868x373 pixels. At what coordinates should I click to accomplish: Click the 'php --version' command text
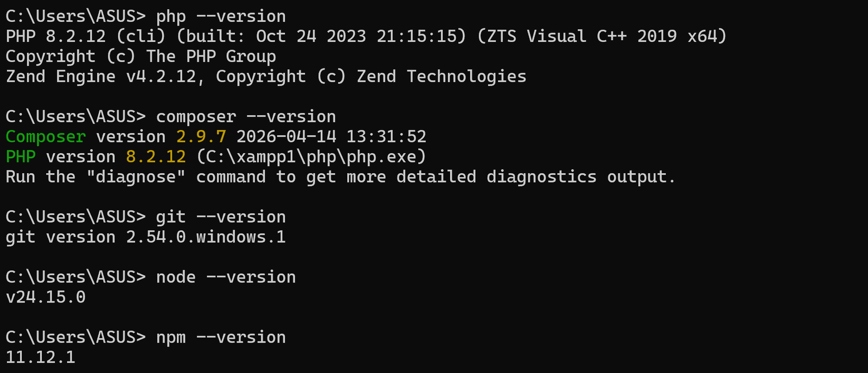tap(221, 16)
